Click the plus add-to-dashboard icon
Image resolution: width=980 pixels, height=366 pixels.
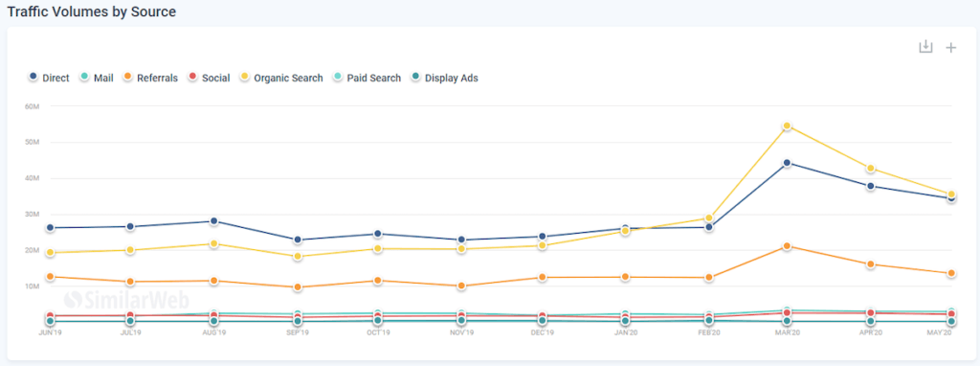[950, 48]
